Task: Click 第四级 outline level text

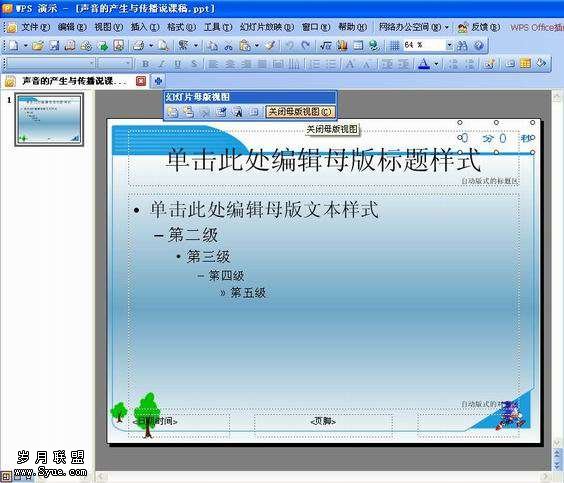Action: pos(226,276)
